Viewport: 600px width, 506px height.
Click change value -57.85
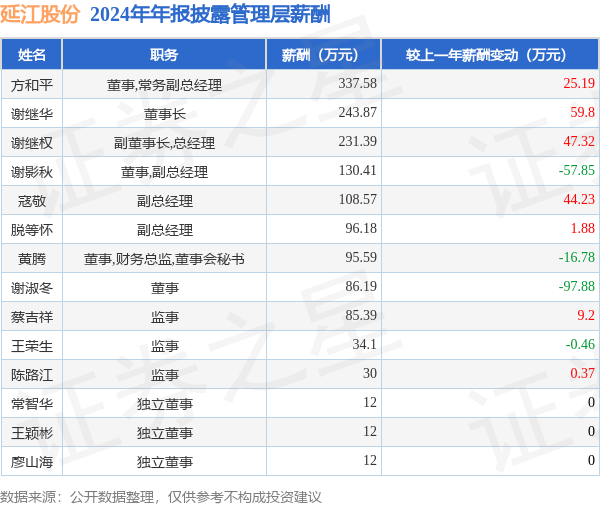[x=577, y=170]
